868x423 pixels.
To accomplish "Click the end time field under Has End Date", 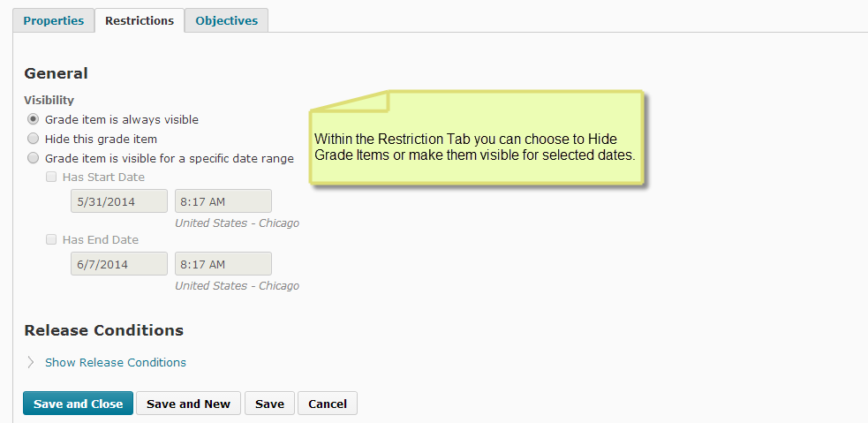I will pyautogui.click(x=223, y=264).
